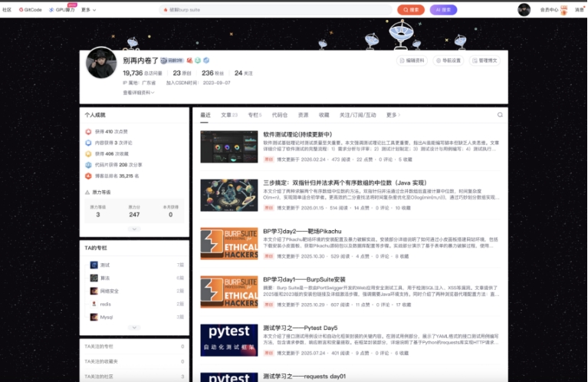Screen dimensions: 588x382
Task: Click the large profile avatar photo
Action: point(101,63)
